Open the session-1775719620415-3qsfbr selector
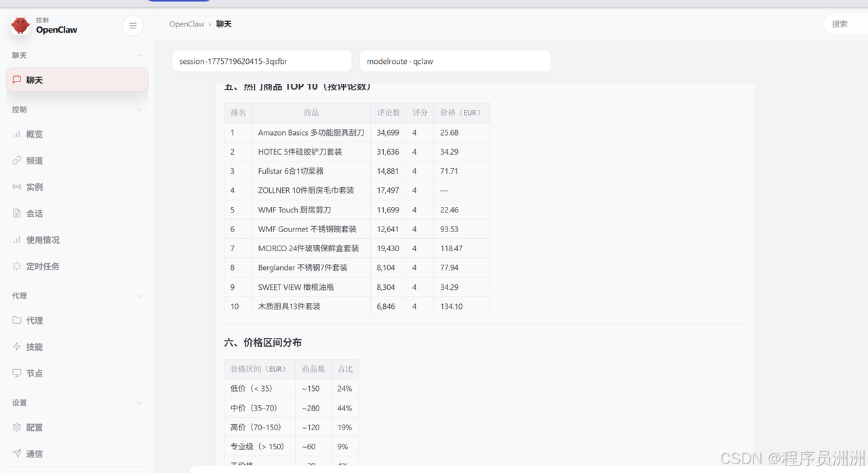 pos(262,61)
